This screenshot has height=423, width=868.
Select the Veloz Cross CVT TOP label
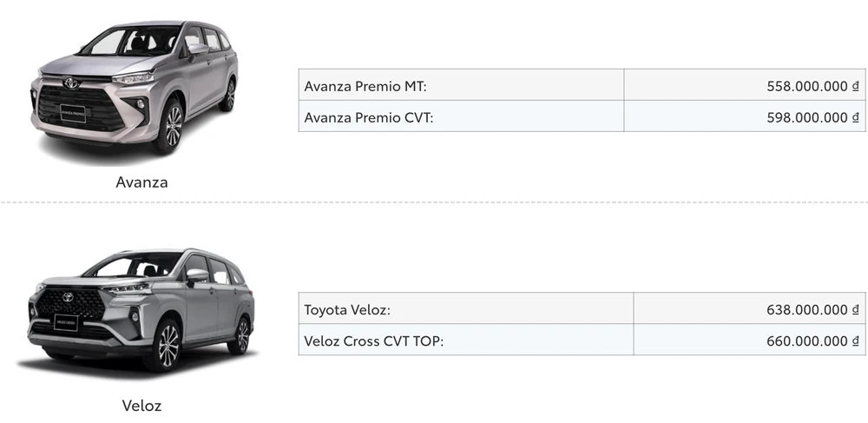pyautogui.click(x=374, y=340)
